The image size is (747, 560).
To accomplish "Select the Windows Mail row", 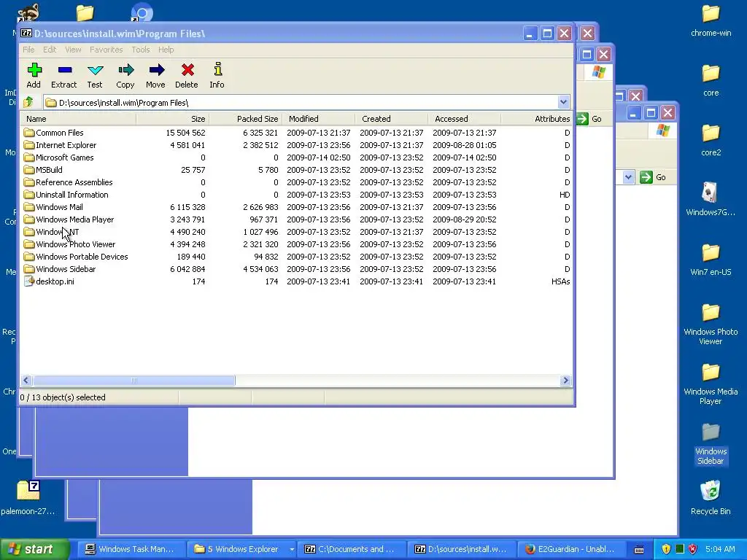I will (x=296, y=206).
